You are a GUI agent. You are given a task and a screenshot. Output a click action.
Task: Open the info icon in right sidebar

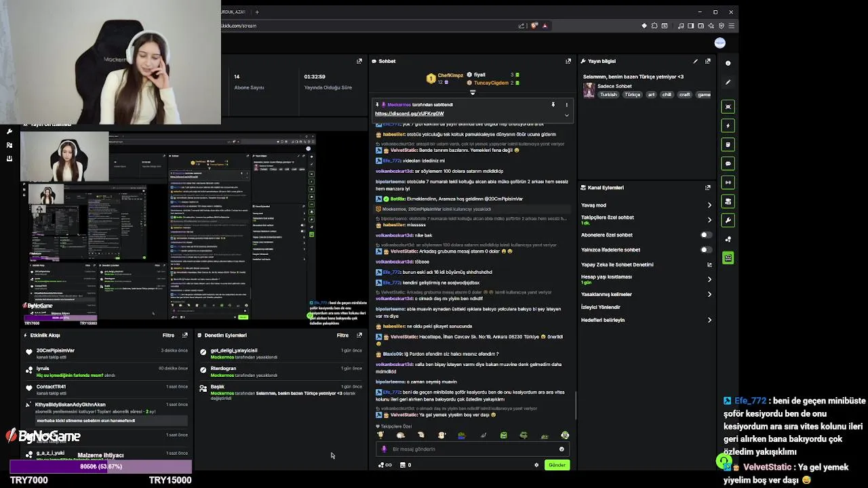(x=728, y=63)
